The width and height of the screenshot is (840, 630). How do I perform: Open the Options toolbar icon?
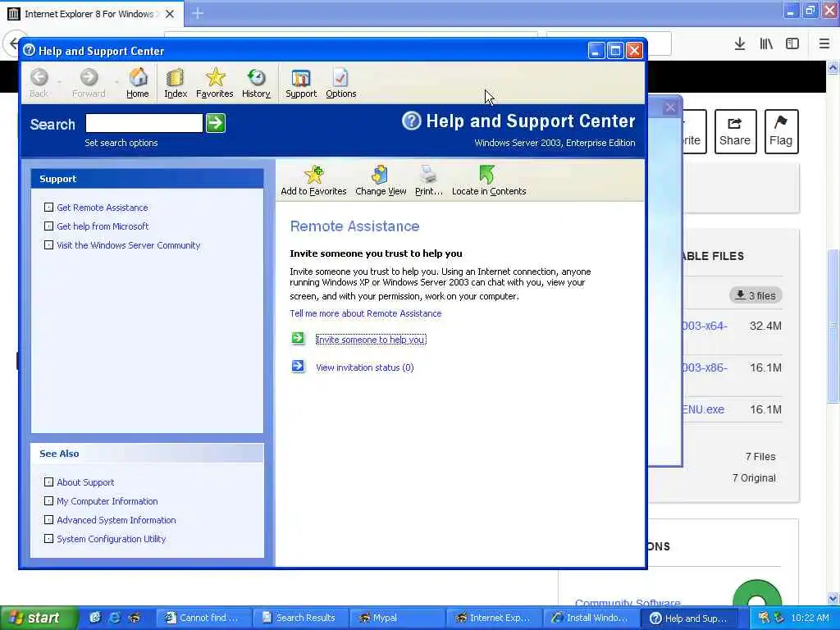[x=340, y=83]
